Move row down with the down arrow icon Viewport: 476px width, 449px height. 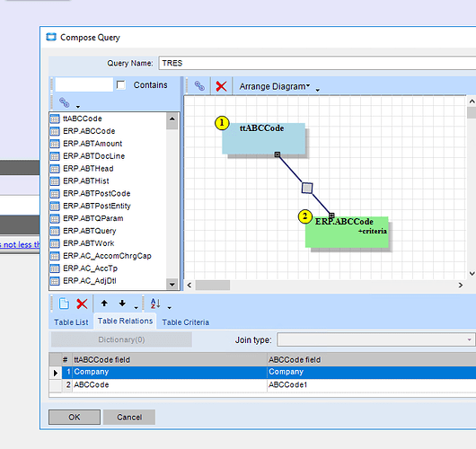[122, 303]
